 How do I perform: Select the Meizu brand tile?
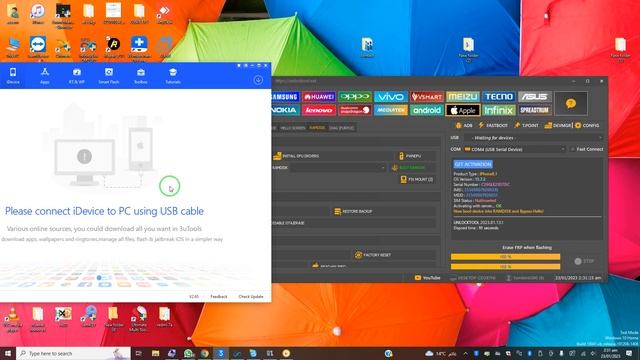click(463, 97)
